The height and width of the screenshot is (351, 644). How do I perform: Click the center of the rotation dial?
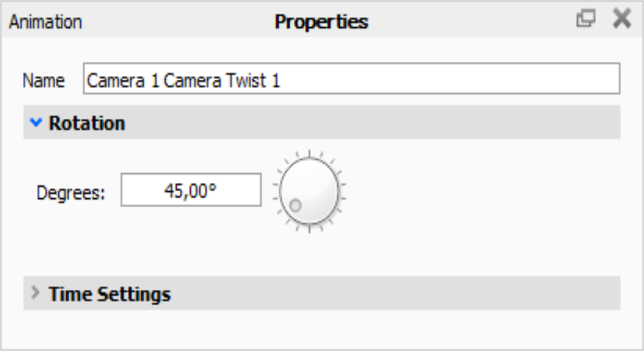(309, 190)
